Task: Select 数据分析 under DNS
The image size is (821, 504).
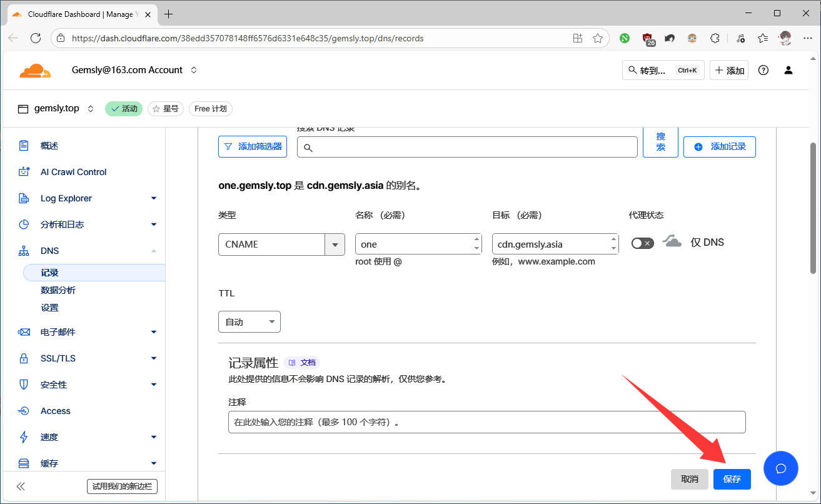Action: pos(58,290)
